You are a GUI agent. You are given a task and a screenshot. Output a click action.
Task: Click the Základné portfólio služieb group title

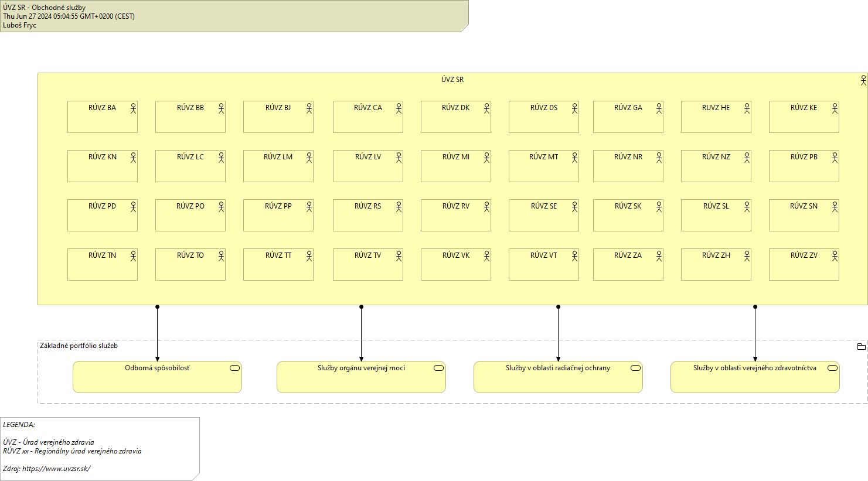pos(79,346)
